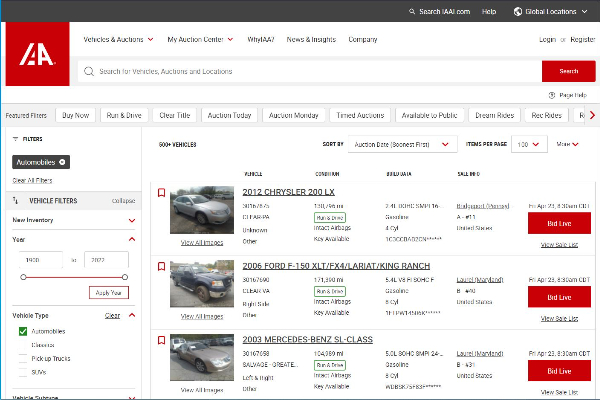
Task: Click Bid Live for the Ford F-150
Action: click(559, 297)
